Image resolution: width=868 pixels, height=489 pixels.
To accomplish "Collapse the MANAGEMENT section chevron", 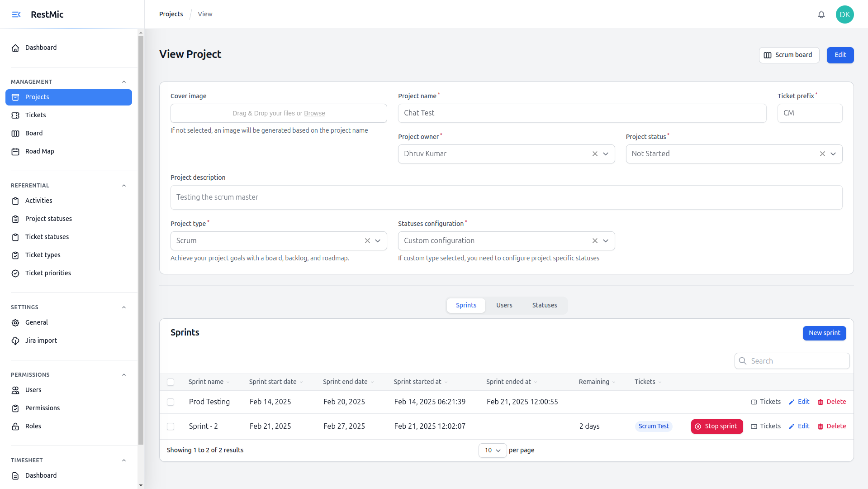I will [124, 81].
